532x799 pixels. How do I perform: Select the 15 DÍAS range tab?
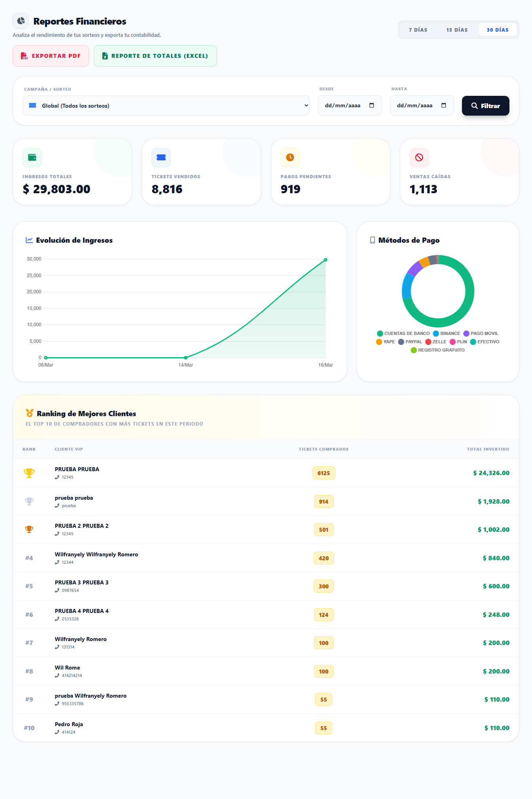pos(457,30)
